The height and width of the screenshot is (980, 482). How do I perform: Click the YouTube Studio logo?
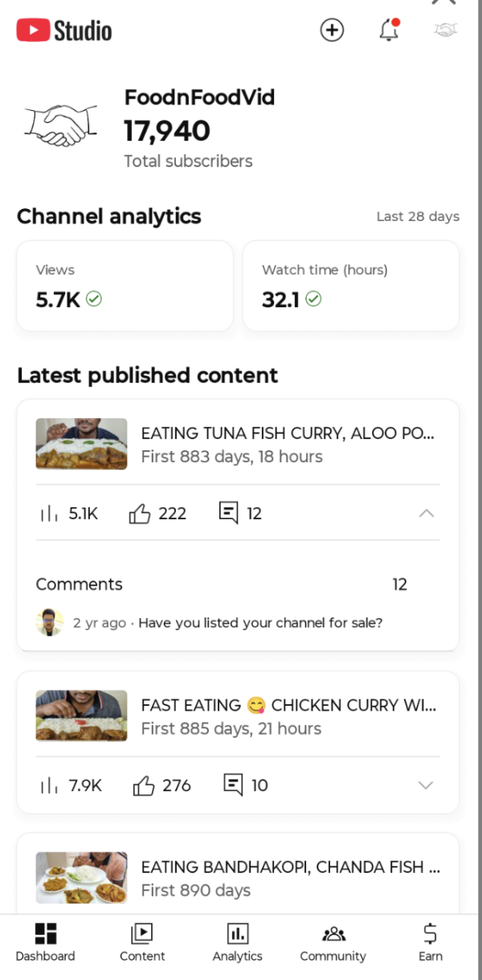64,31
